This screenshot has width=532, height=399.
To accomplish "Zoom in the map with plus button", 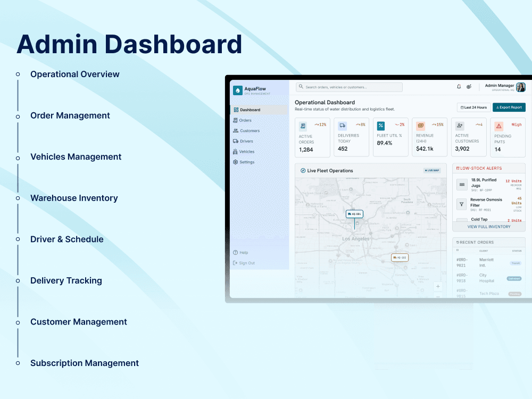I will click(x=438, y=286).
